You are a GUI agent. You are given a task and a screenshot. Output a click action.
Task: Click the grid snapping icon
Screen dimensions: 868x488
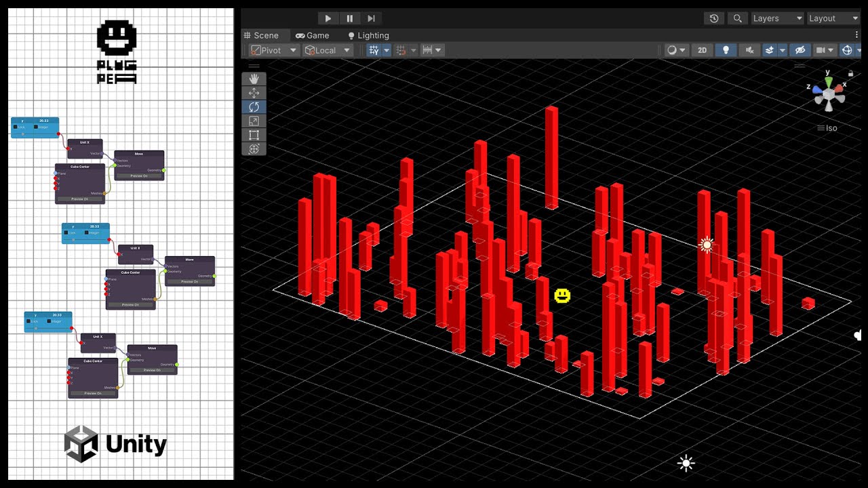[401, 50]
